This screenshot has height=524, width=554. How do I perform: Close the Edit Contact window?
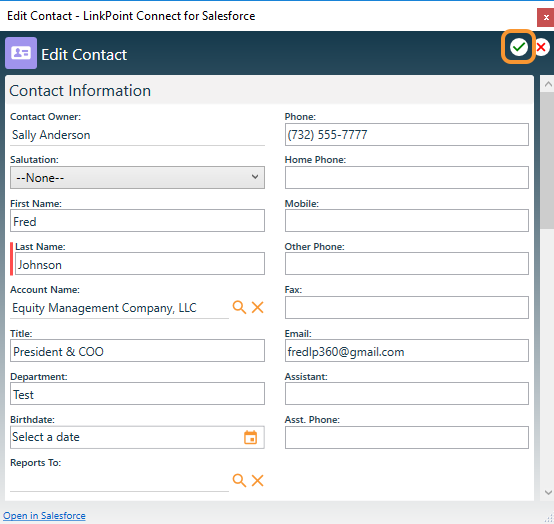[546, 17]
